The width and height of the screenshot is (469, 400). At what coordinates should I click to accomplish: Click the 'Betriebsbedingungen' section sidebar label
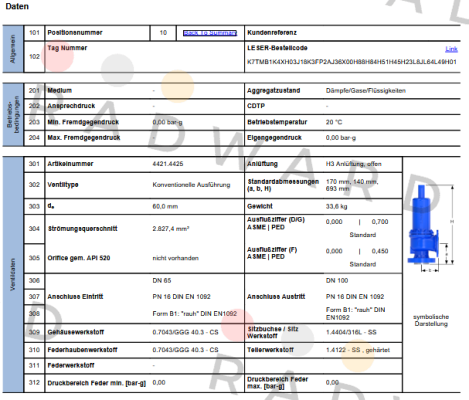13,115
